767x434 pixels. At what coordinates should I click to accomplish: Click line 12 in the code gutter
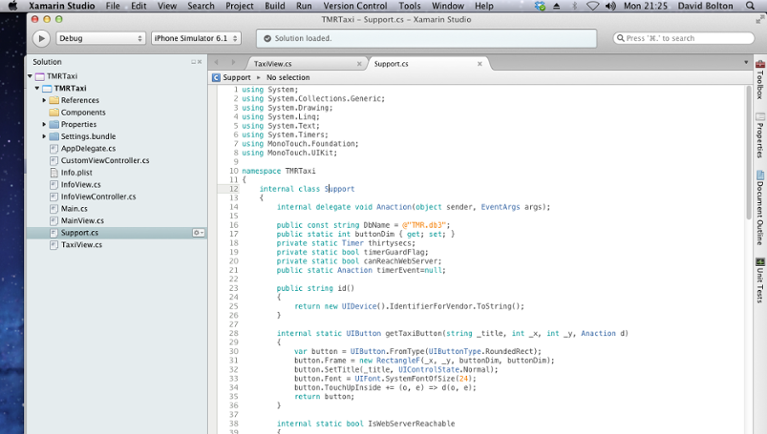pyautogui.click(x=233, y=189)
